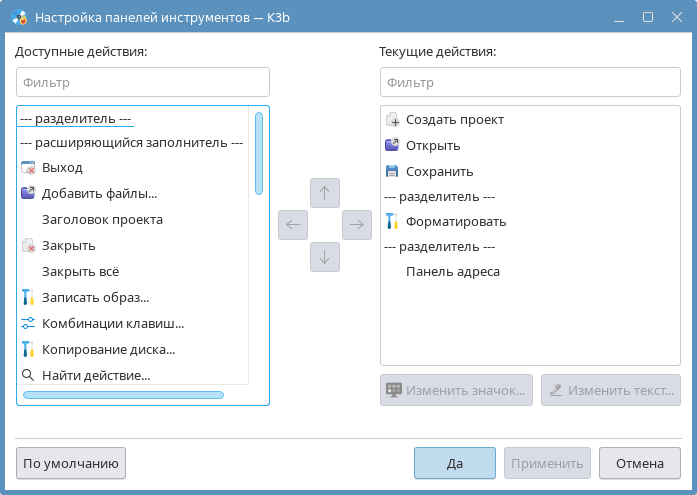Click the По умолчанию (Defaults) button

point(71,463)
